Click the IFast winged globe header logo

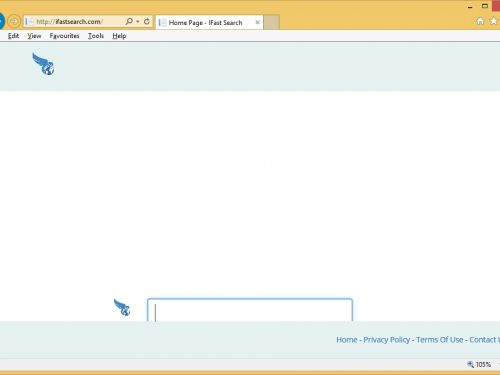(x=43, y=64)
